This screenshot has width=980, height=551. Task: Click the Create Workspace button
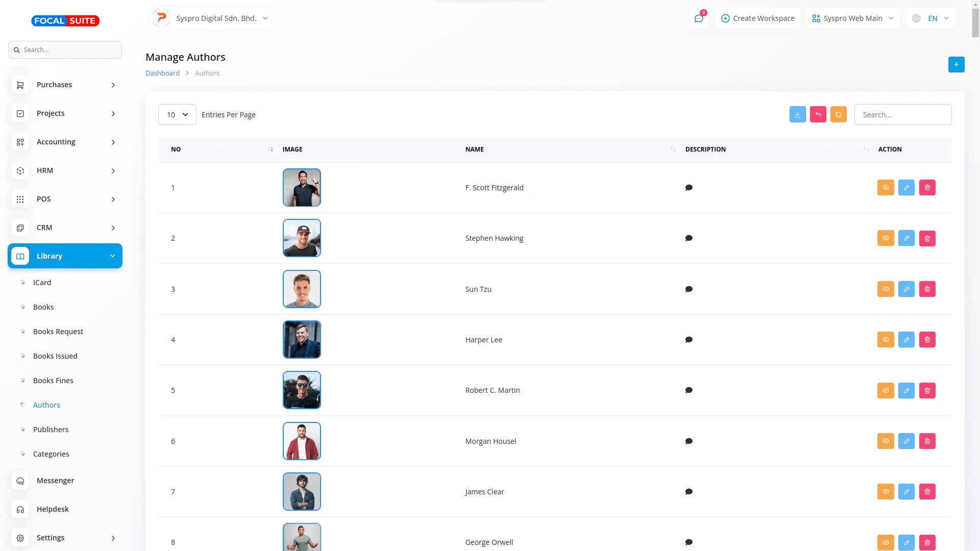click(757, 18)
